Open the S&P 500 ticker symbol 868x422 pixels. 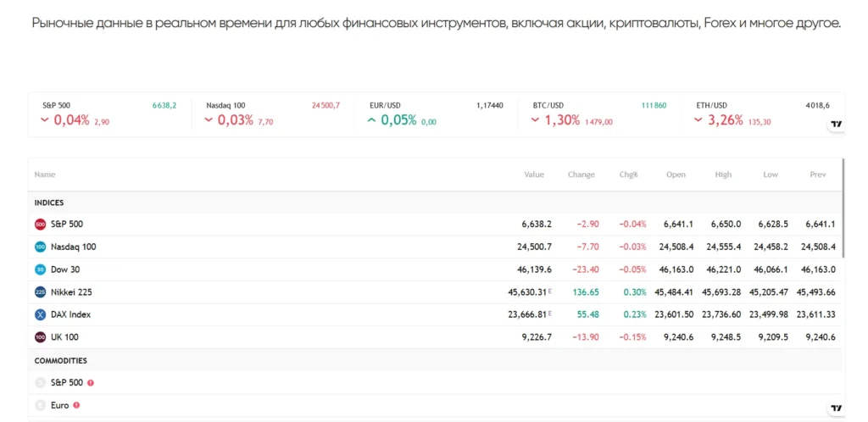click(57, 105)
